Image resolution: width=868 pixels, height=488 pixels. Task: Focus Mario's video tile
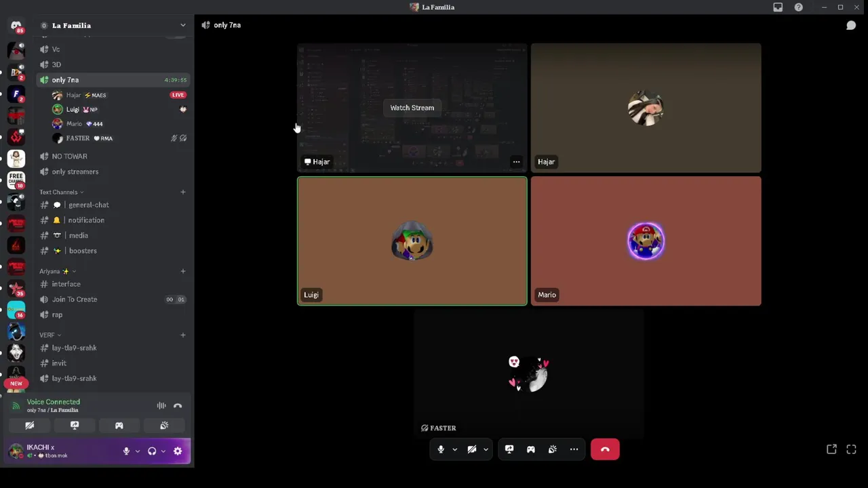click(646, 241)
